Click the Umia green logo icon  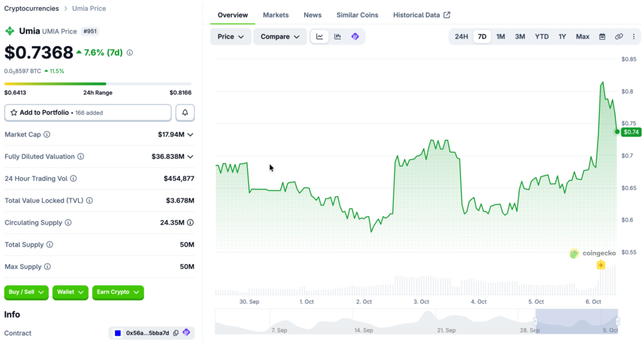click(x=10, y=31)
